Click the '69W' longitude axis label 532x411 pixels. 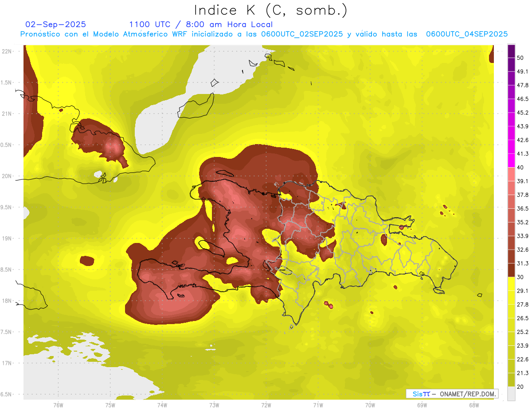[422, 405]
